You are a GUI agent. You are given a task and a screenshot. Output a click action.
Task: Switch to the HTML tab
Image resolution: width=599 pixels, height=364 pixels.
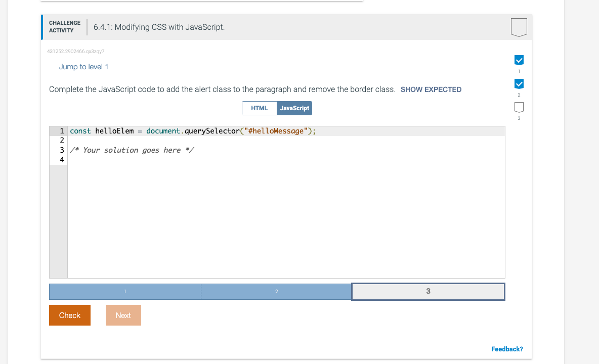259,108
